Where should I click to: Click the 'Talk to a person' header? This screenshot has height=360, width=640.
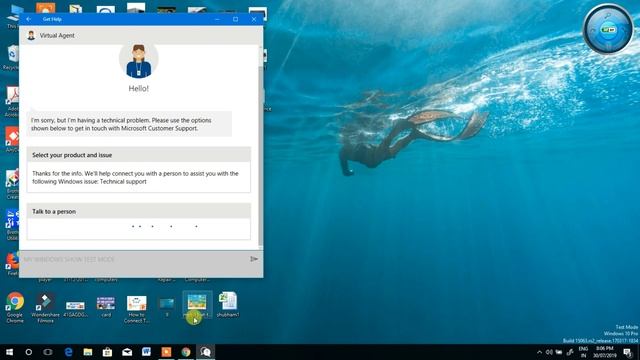click(139, 211)
